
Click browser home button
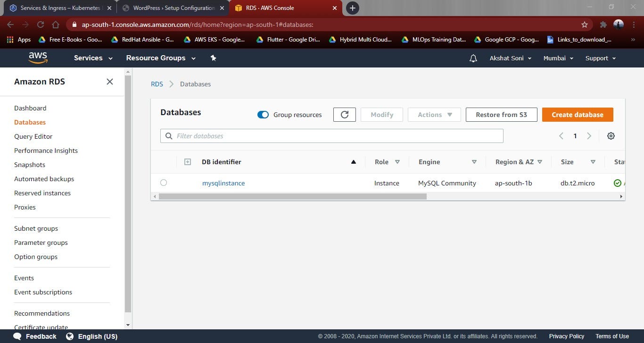[x=56, y=25]
